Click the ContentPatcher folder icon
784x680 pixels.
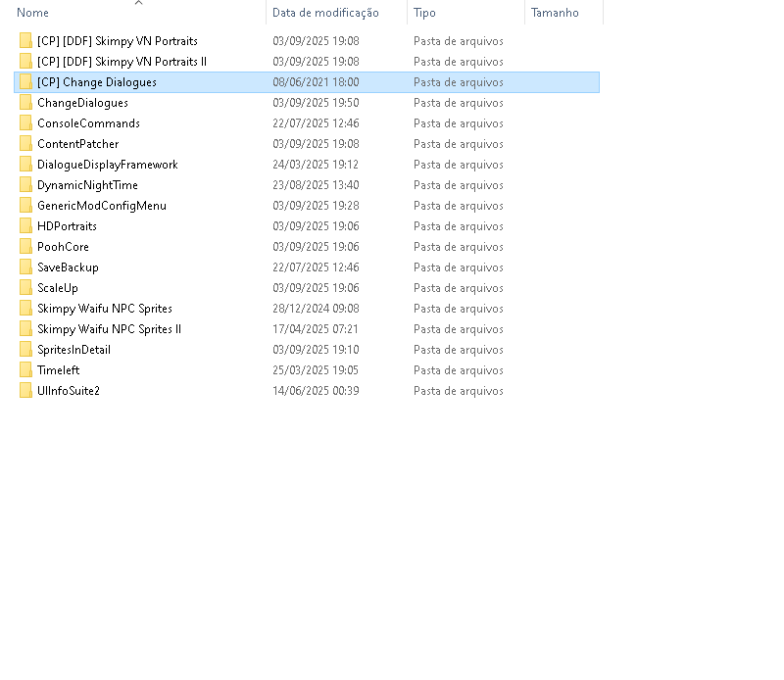click(25, 143)
